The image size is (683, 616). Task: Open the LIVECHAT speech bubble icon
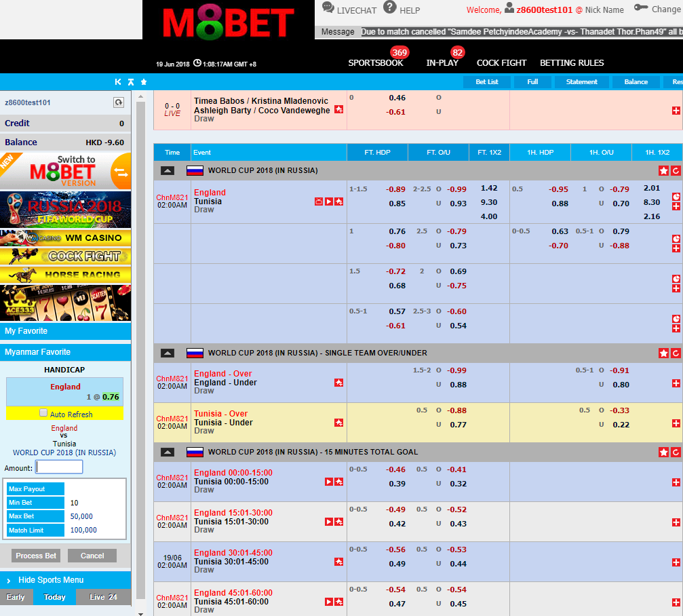point(328,7)
